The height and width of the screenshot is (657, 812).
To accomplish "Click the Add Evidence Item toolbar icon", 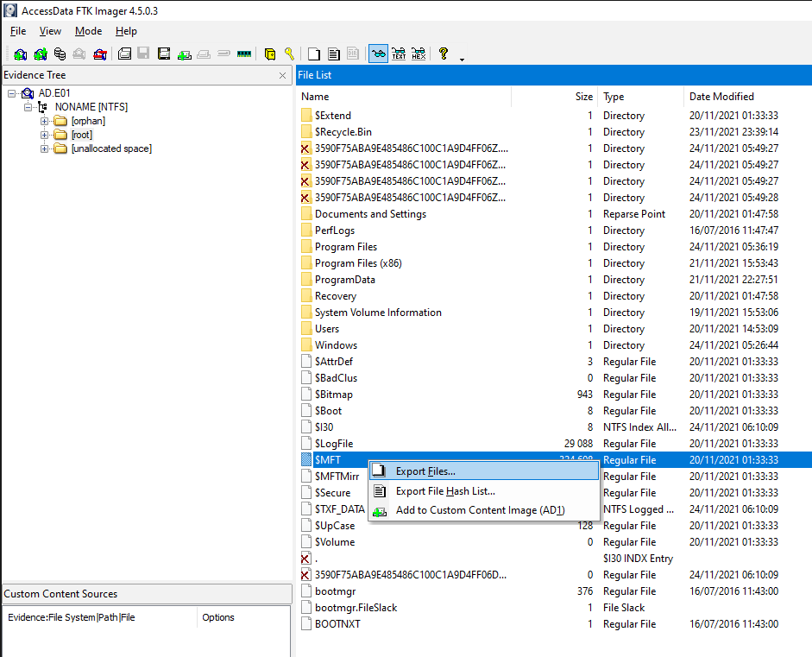I will click(20, 54).
